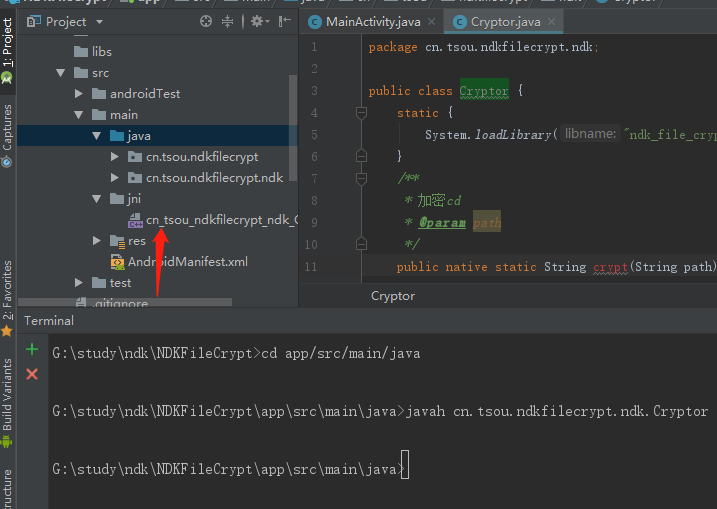This screenshot has width=717, height=509.
Task: Collapse the main folder
Action: pyautogui.click(x=79, y=115)
